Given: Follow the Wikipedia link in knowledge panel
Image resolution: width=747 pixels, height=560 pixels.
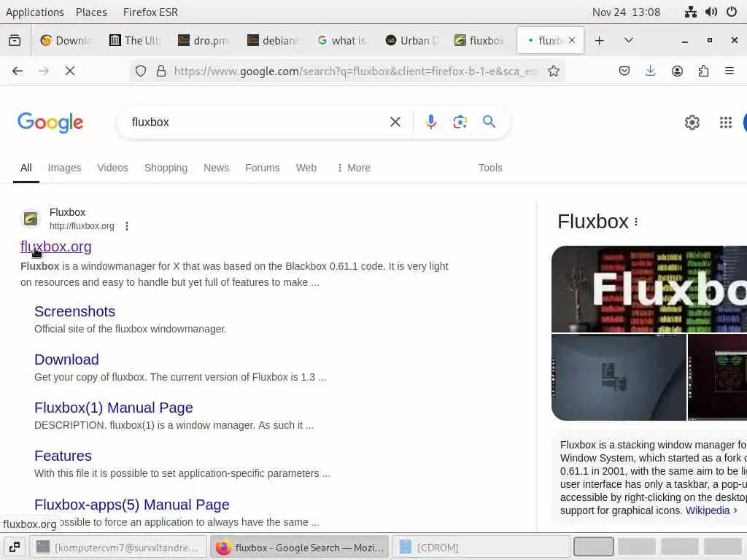Looking at the screenshot, I should [x=708, y=510].
